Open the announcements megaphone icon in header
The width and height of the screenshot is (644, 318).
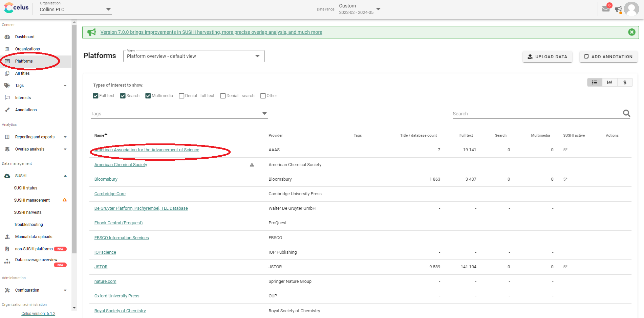point(618,9)
